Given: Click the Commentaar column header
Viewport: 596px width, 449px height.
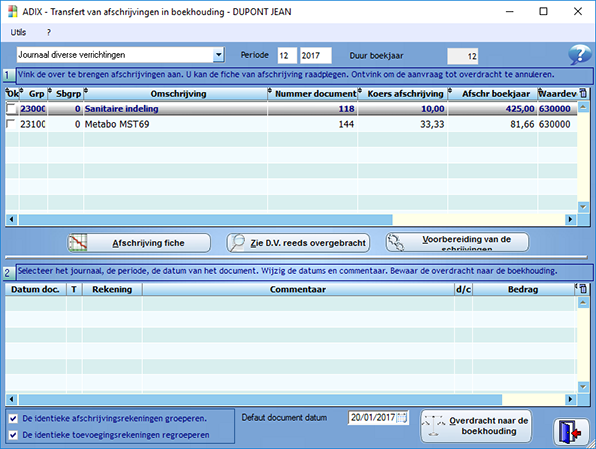Looking at the screenshot, I should pos(298,289).
